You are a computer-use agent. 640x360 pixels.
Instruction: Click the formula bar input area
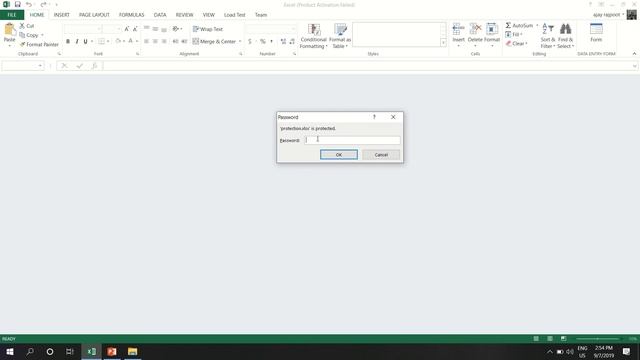(x=367, y=66)
